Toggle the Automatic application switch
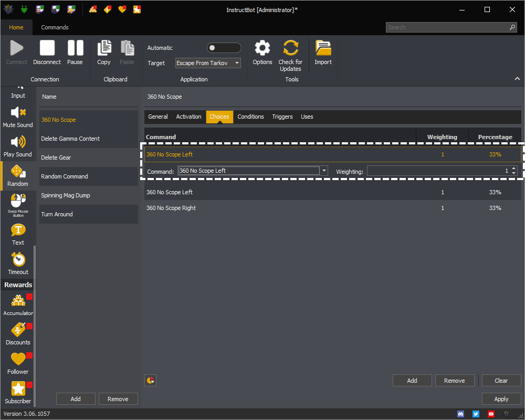This screenshot has width=525, height=420. (x=224, y=48)
